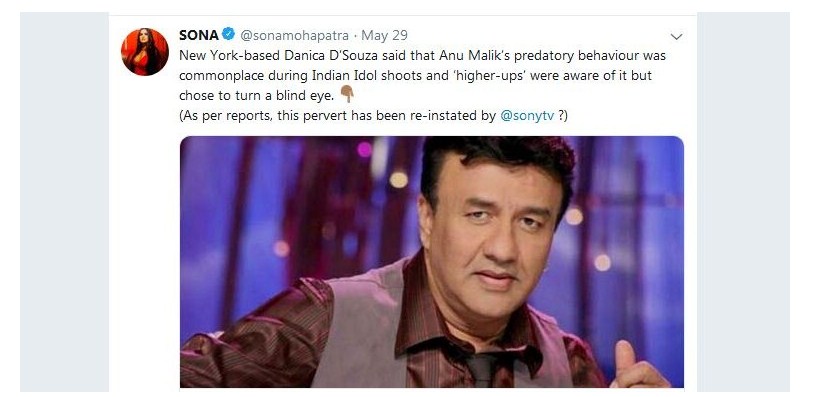Click the phrase 'Indian Idol shoots'
818x397 pixels.
(357, 75)
